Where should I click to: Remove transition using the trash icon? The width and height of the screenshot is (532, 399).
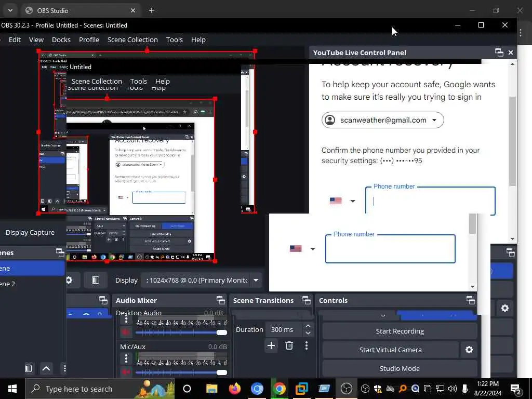click(x=289, y=345)
